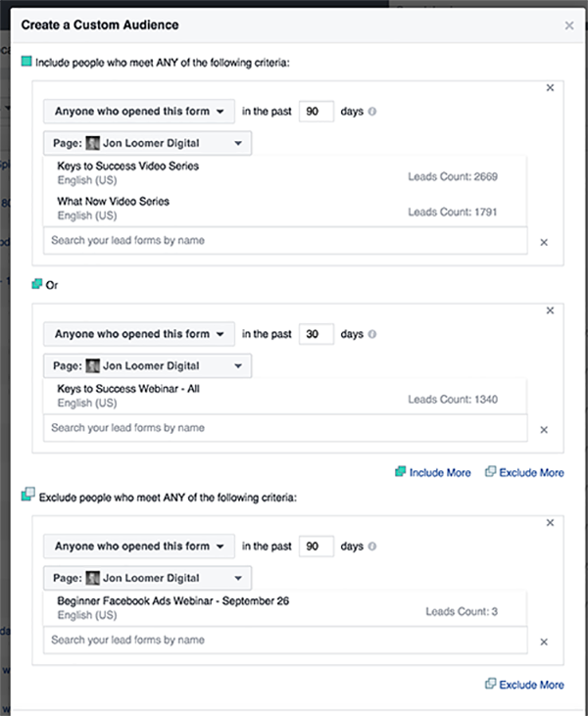Click the Exclude people criteria icon

click(27, 495)
